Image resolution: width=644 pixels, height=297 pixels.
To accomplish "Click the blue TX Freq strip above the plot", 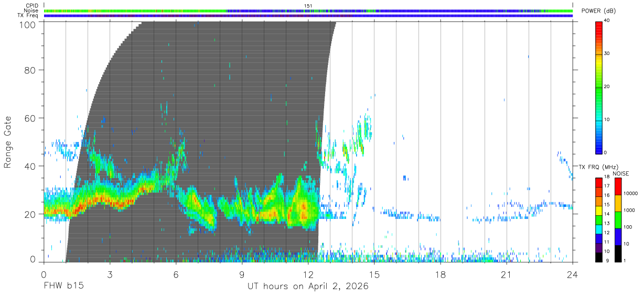I will point(308,16).
